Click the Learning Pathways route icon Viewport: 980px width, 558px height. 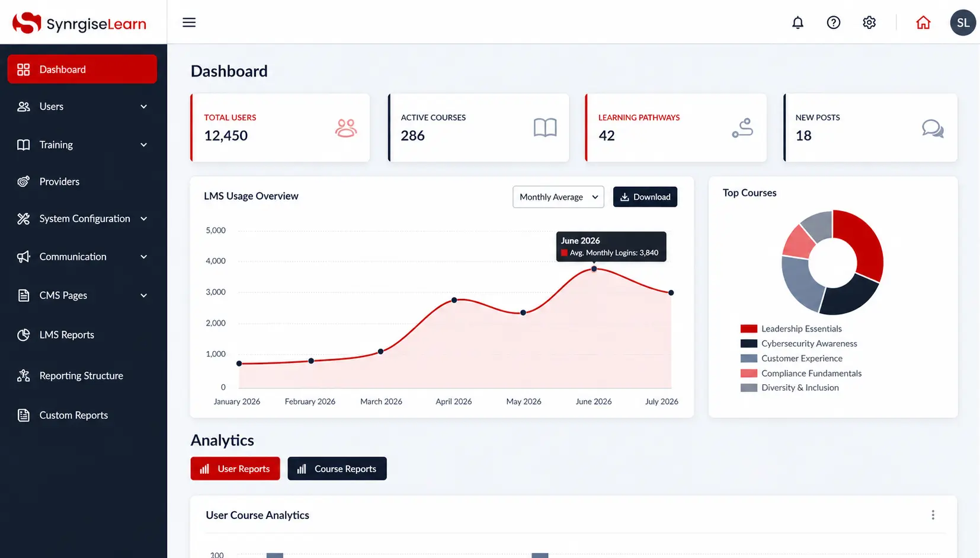[x=742, y=127]
